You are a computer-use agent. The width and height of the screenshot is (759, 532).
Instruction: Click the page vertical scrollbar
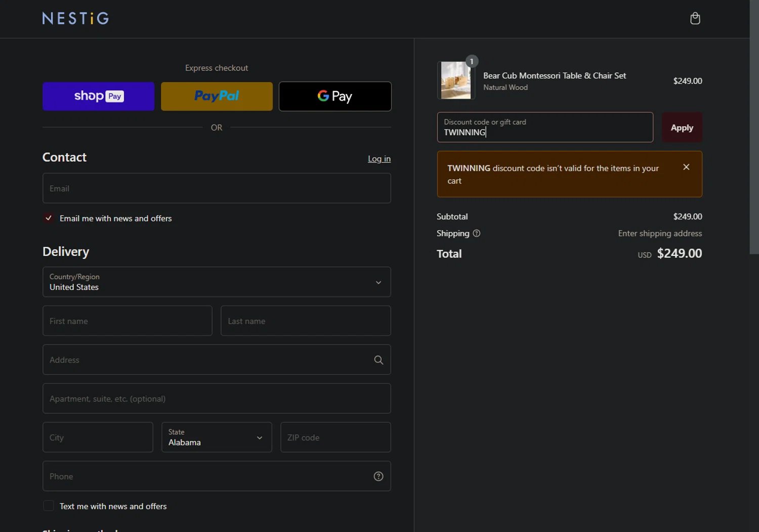[x=754, y=126]
